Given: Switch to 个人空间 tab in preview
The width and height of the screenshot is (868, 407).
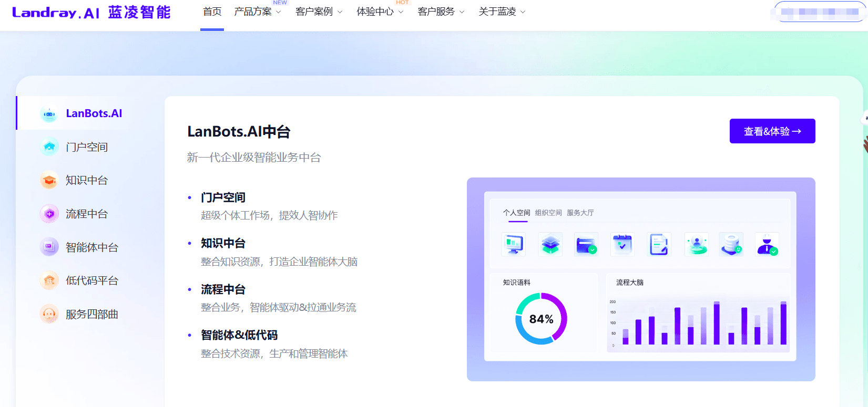Looking at the screenshot, I should [516, 213].
